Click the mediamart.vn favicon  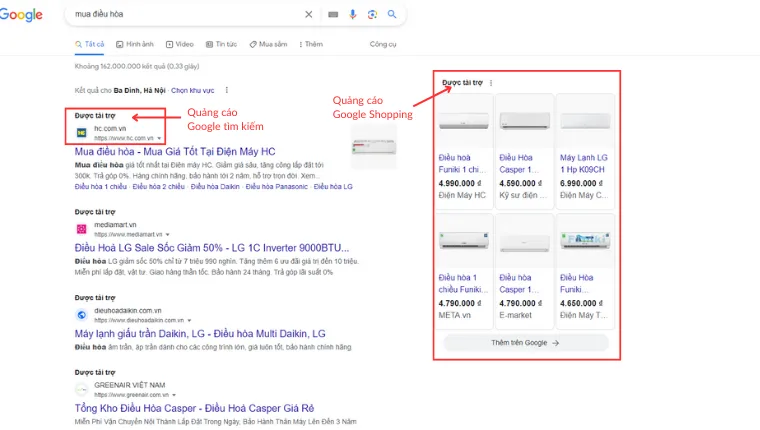pos(81,229)
